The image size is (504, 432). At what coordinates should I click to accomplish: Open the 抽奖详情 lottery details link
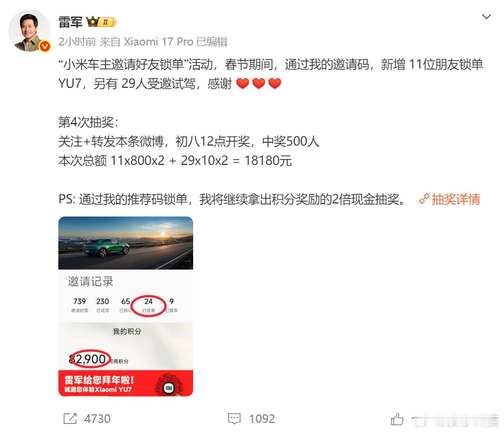[x=456, y=199]
